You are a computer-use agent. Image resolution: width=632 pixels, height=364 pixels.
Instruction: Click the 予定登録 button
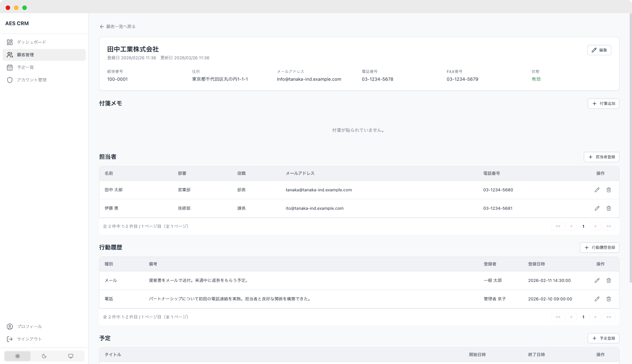click(603, 338)
